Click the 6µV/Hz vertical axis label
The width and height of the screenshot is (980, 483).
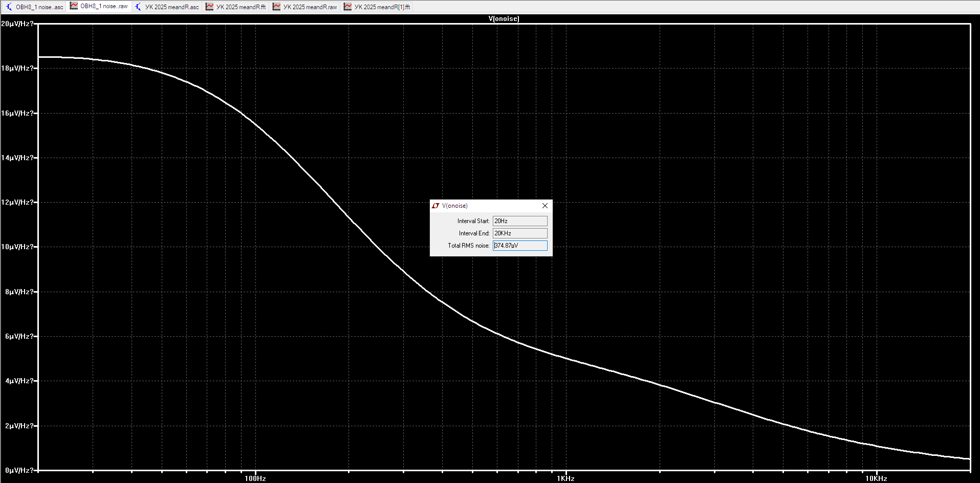[x=19, y=336]
